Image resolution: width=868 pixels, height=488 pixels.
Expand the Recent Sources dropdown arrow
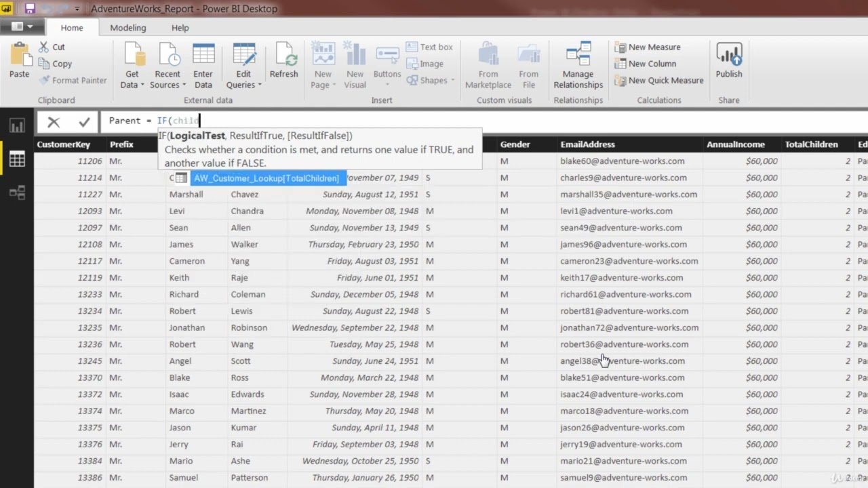coord(184,85)
